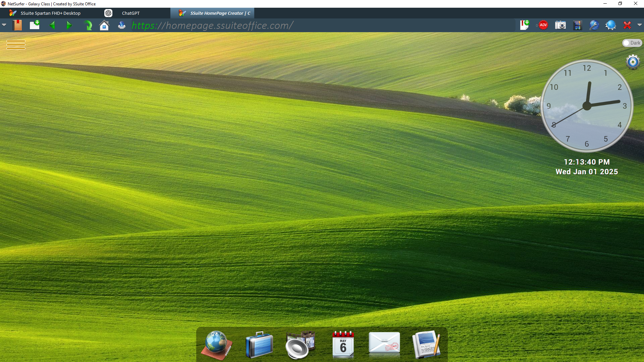
Task: Select the SSuite HomePage Creator tab
Action: [x=212, y=13]
